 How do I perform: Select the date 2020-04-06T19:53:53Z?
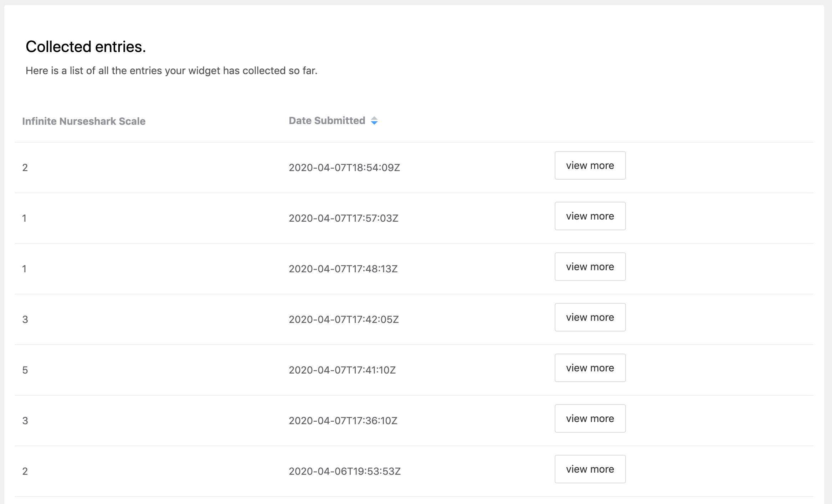[x=345, y=471]
